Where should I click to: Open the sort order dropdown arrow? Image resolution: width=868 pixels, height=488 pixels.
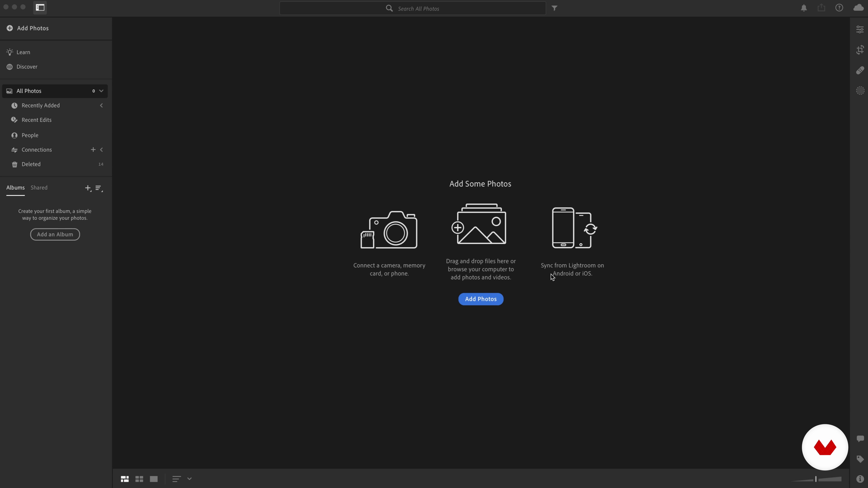click(x=189, y=479)
